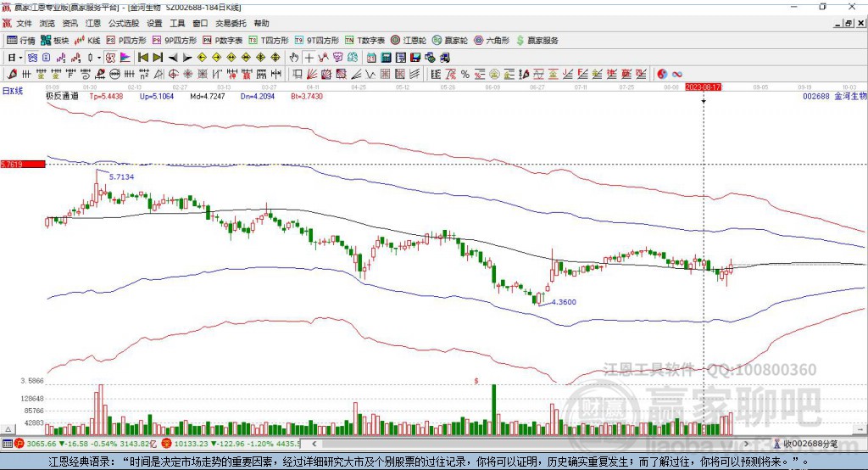This screenshot has width=868, height=470.
Task: Open the T数字表 tool
Action: pyautogui.click(x=364, y=41)
